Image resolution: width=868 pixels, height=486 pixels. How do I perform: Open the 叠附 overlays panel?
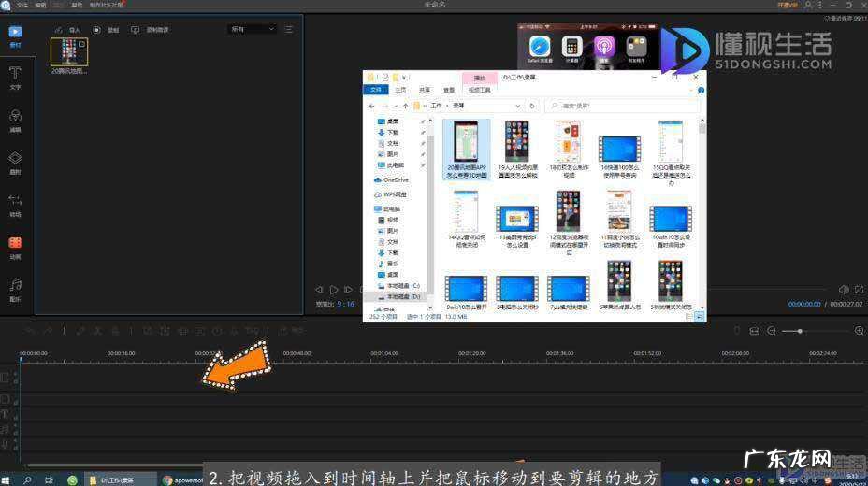15,163
